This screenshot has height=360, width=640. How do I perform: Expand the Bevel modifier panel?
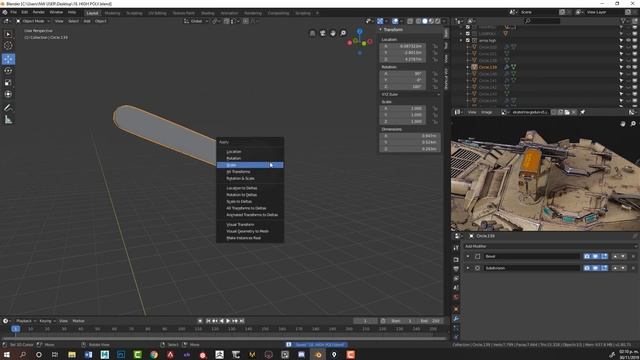[468, 256]
